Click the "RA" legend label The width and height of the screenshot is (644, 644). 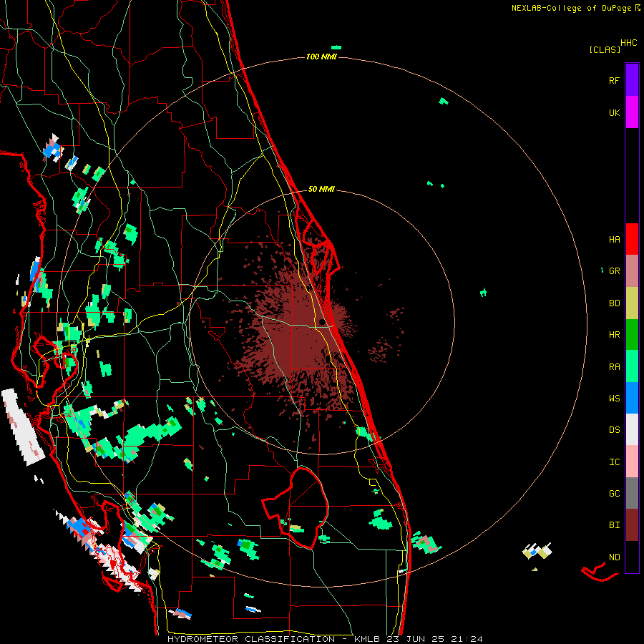[x=614, y=367]
